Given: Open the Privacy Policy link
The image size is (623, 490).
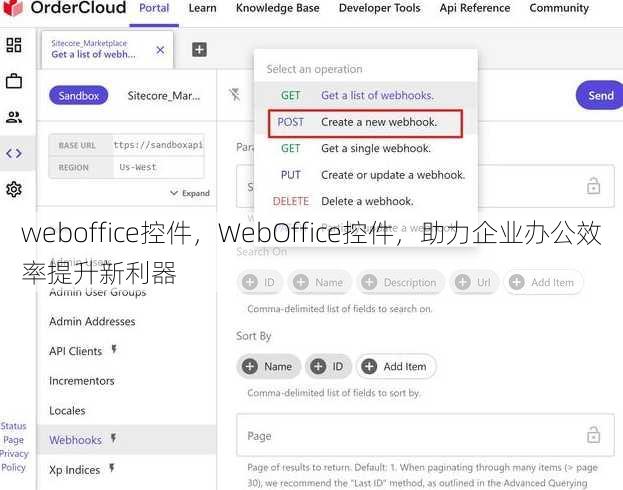Looking at the screenshot, I should tap(14, 461).
